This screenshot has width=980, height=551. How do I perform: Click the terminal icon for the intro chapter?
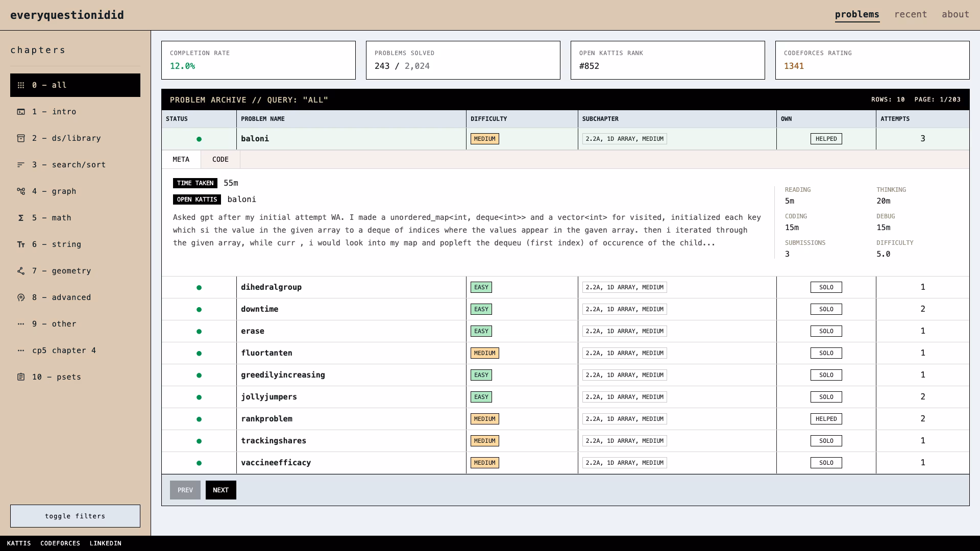tap(21, 112)
